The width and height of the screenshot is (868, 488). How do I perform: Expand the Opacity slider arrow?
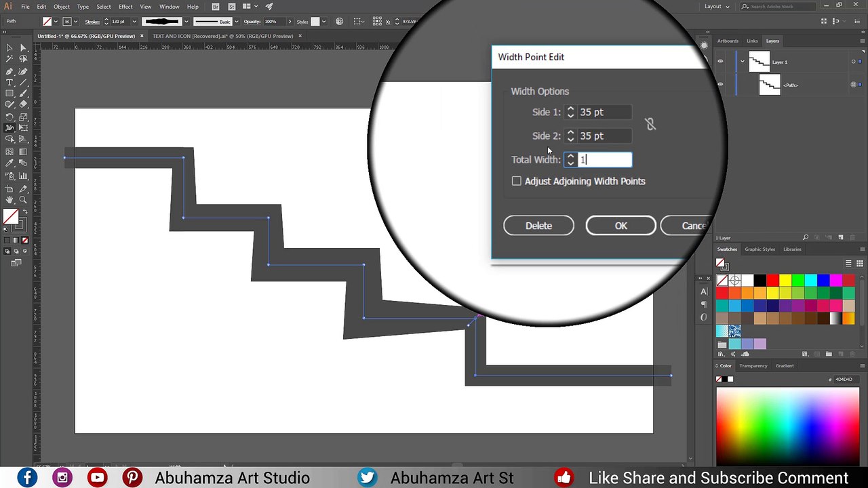tap(290, 22)
